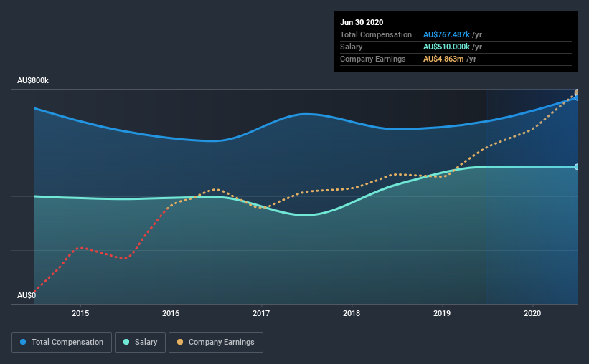The height and width of the screenshot is (364, 589).
Task: Click the orange Company Earnings legend dot
Action: pos(180,342)
